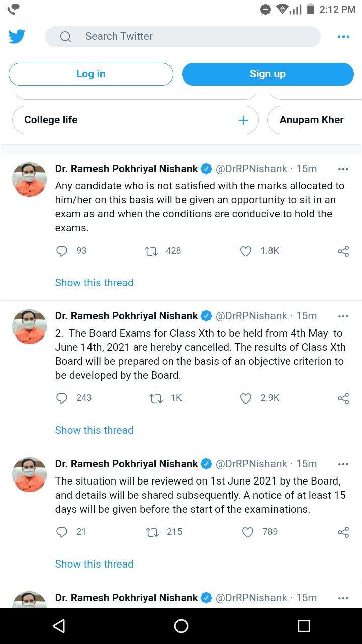Click the Search Twitter input field
The width and height of the screenshot is (362, 644).
[183, 36]
